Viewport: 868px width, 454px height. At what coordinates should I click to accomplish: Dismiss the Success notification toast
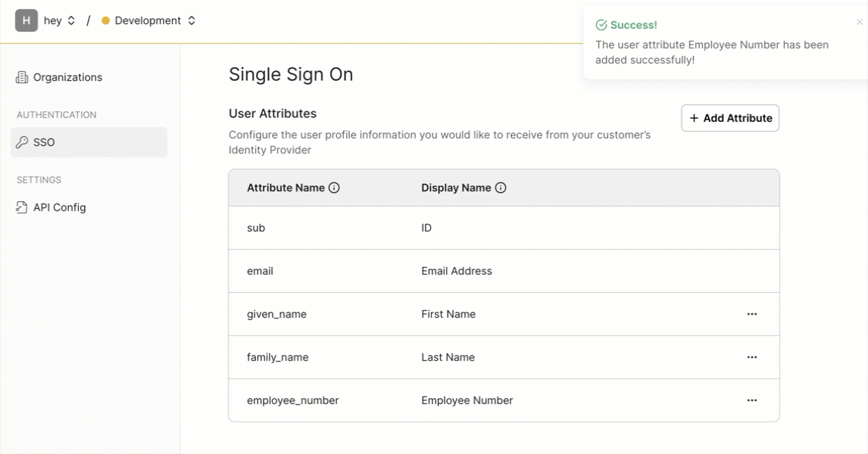point(859,22)
